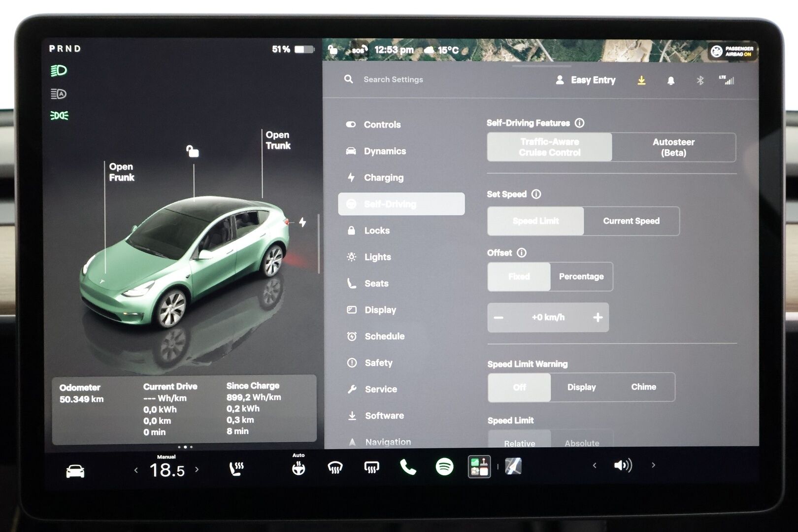Select Traffic-Aware Cruise Control
This screenshot has height=532, width=798.
click(550, 147)
